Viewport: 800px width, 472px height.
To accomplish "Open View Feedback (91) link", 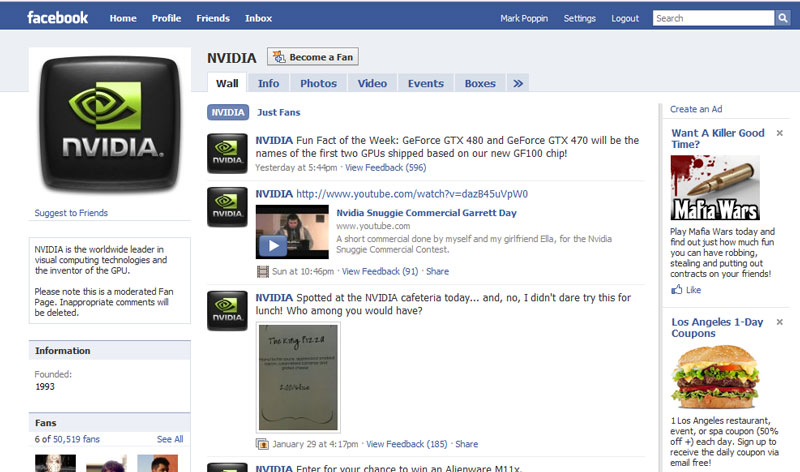I will click(x=380, y=271).
